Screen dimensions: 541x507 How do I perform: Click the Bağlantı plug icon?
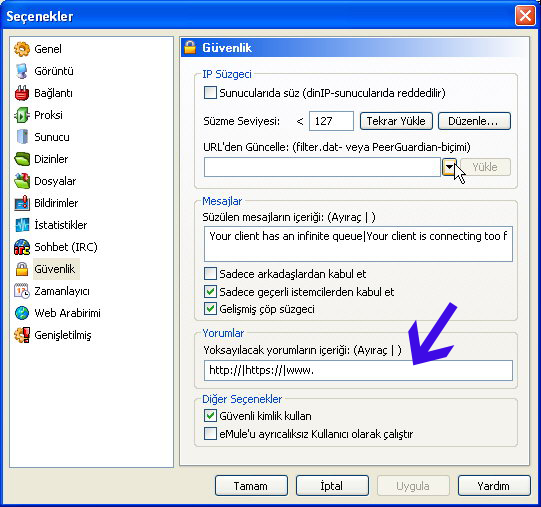[22, 93]
